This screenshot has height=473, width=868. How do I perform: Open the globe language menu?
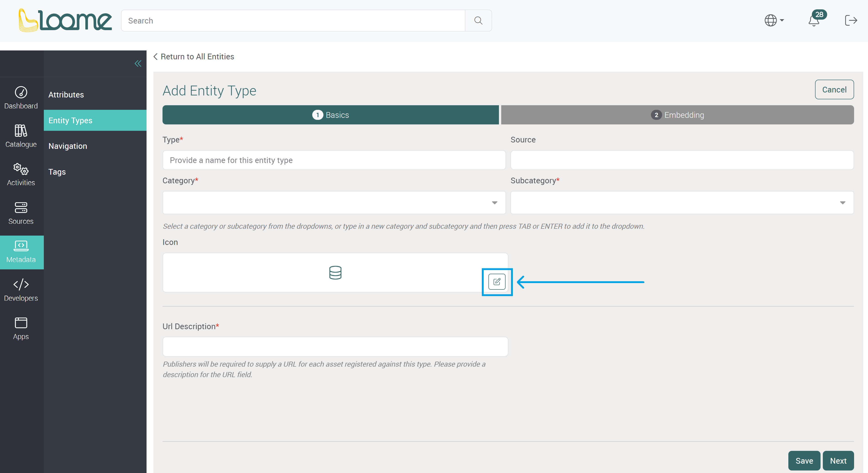click(x=774, y=20)
